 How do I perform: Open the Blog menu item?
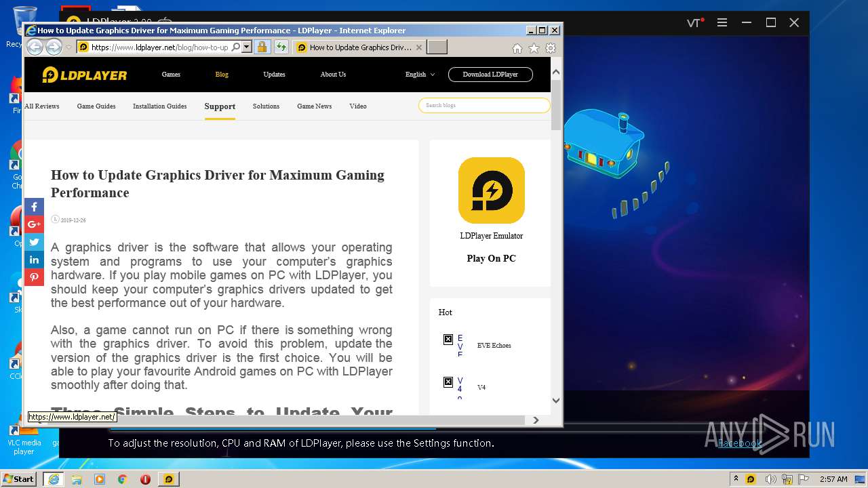coord(222,75)
